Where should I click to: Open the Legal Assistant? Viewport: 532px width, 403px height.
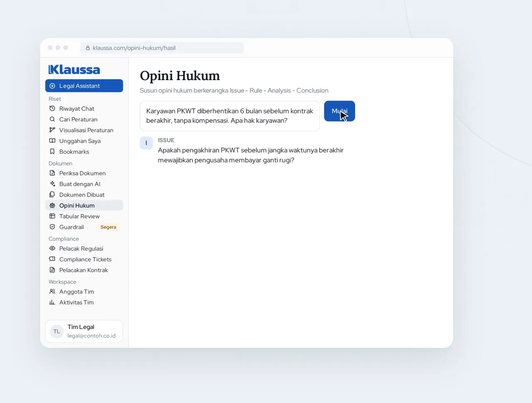[x=84, y=86]
